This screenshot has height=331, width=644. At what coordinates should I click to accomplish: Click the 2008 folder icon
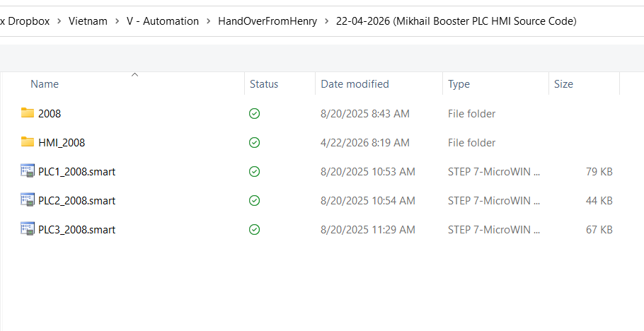[28, 113]
